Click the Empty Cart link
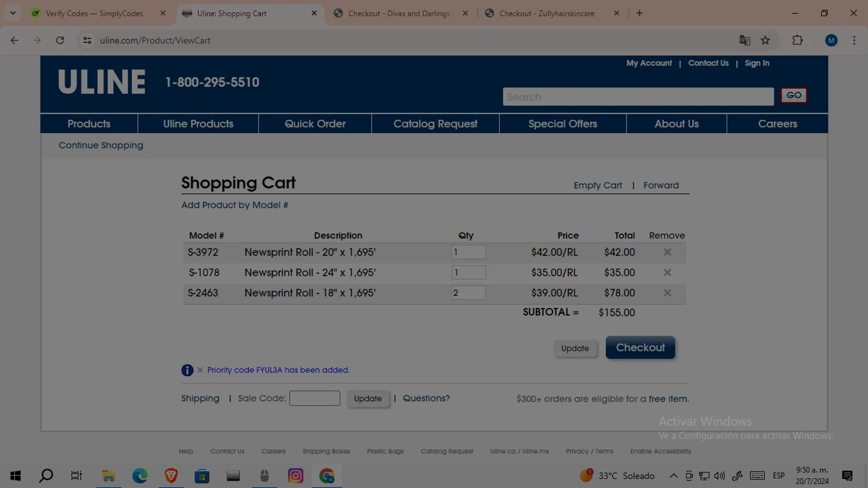Image resolution: width=868 pixels, height=488 pixels. pyautogui.click(x=598, y=185)
